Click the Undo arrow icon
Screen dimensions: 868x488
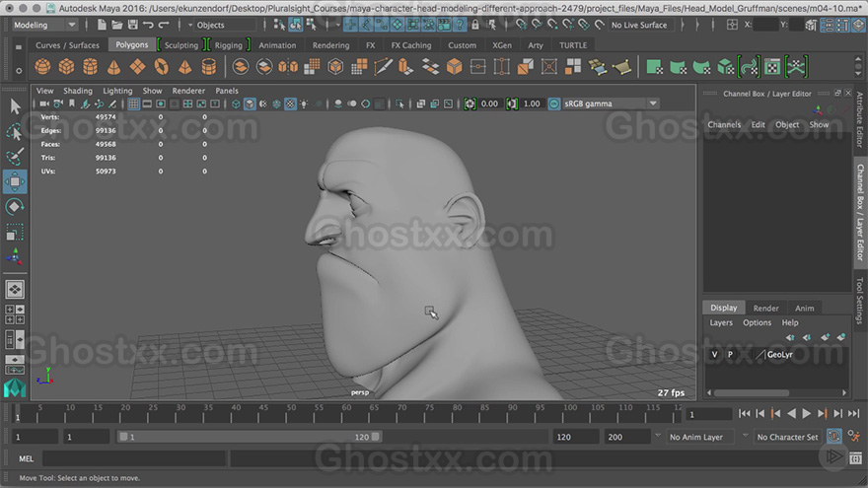tap(148, 25)
